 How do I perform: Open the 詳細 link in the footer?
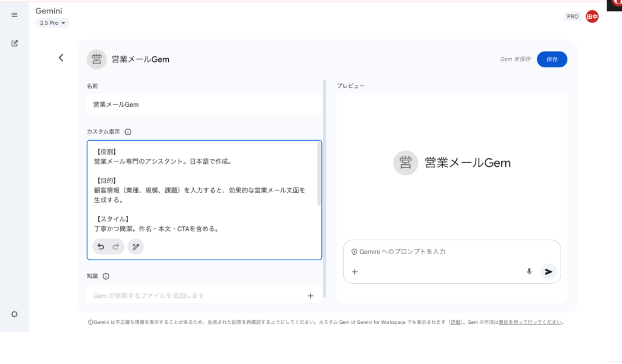(x=456, y=322)
